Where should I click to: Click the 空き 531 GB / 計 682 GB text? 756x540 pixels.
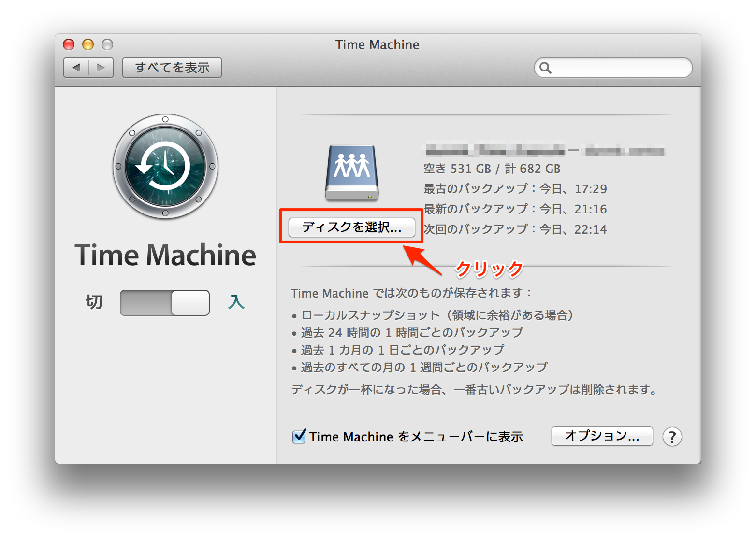(x=492, y=169)
